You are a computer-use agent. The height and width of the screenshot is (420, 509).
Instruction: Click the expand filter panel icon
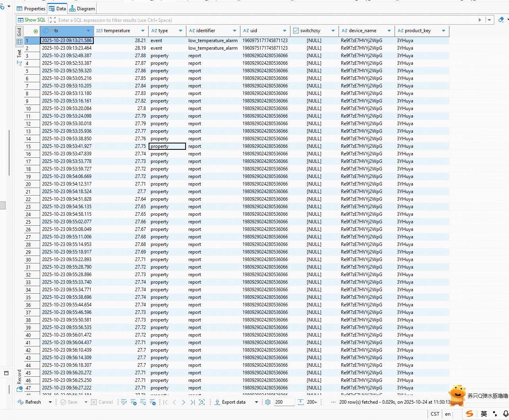coord(53,20)
